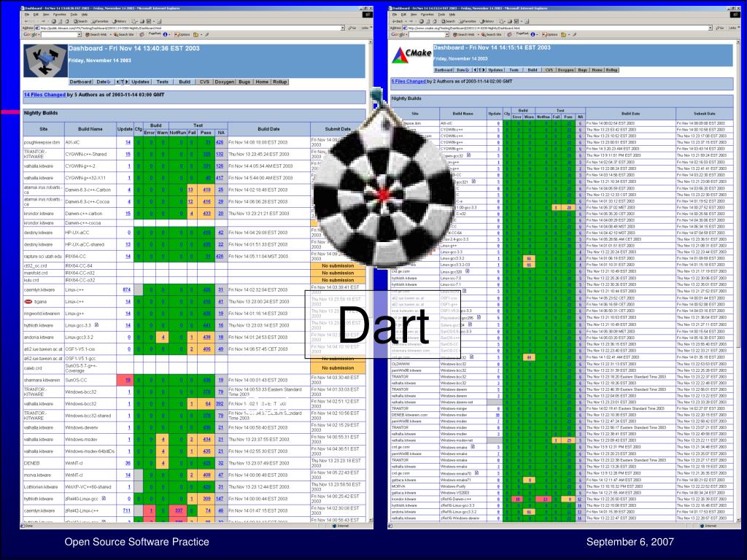This screenshot has height=560, width=747.
Task: Open Google search box dropdown in left browser
Action: [x=79, y=34]
